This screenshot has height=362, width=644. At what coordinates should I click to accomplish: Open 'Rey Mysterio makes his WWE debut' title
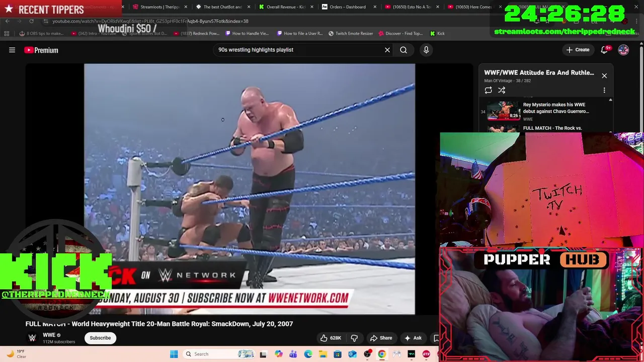click(x=555, y=108)
